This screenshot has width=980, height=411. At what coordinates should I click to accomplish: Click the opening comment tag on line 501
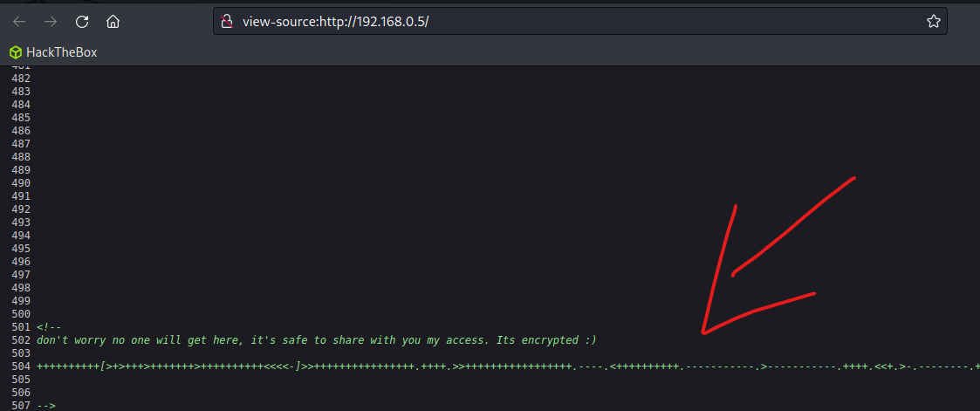point(50,327)
